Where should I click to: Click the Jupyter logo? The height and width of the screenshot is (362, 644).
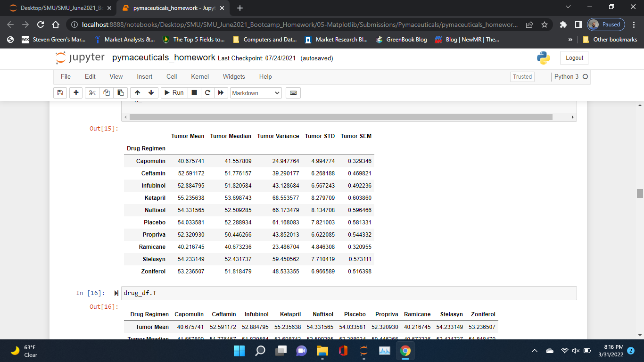80,58
